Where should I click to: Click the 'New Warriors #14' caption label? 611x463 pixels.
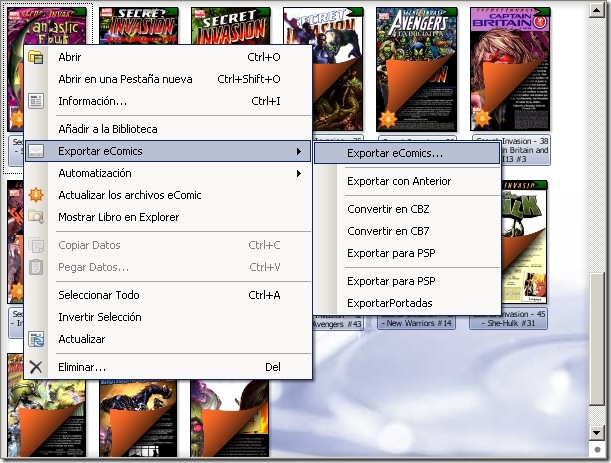416,323
